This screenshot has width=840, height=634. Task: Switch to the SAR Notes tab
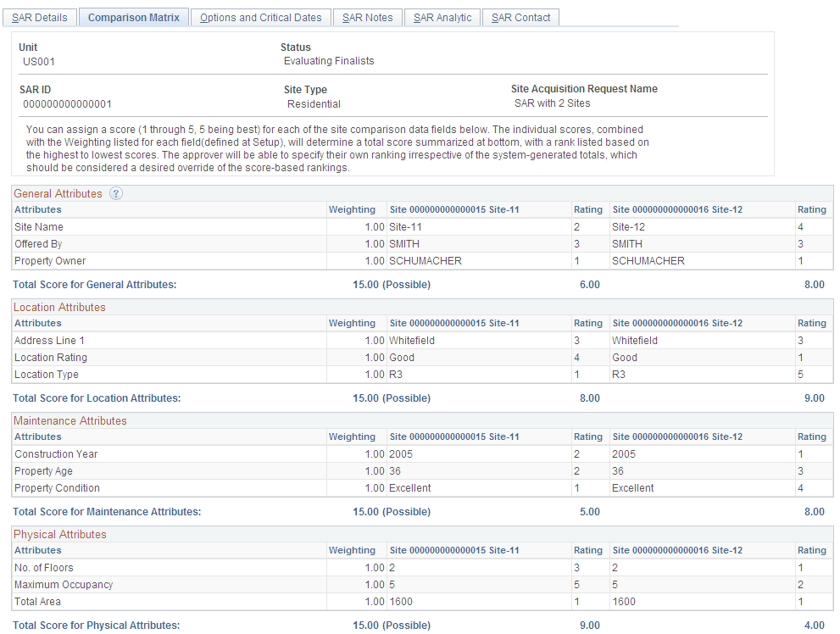(x=367, y=16)
